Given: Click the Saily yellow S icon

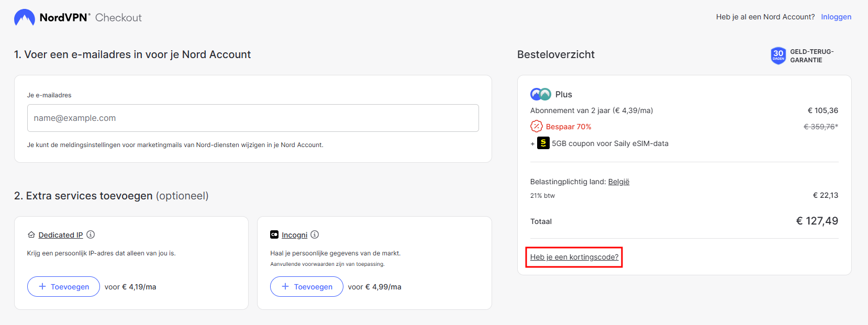Looking at the screenshot, I should point(543,143).
